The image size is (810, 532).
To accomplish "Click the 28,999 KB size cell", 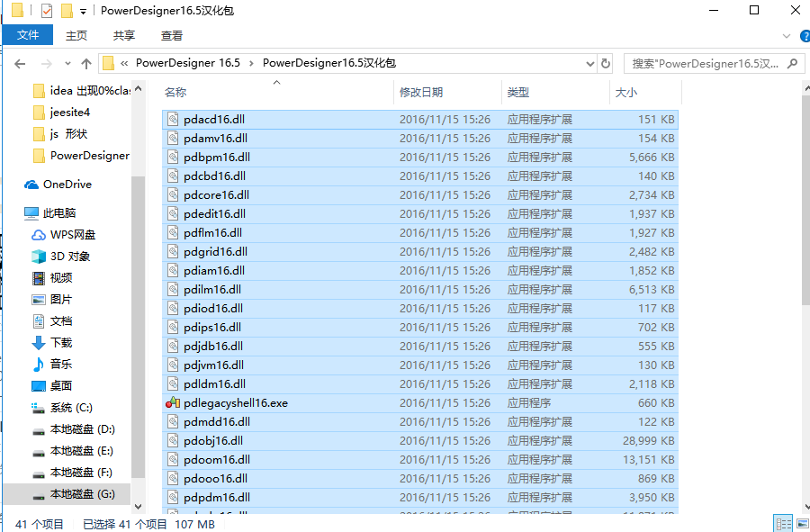I will pyautogui.click(x=648, y=440).
